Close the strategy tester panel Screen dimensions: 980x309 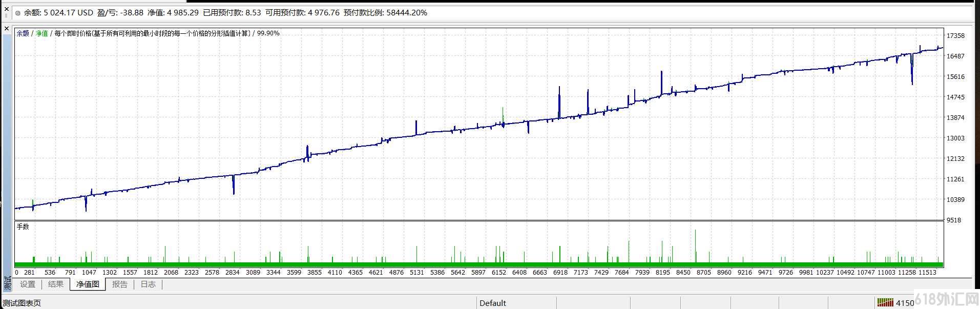7,29
